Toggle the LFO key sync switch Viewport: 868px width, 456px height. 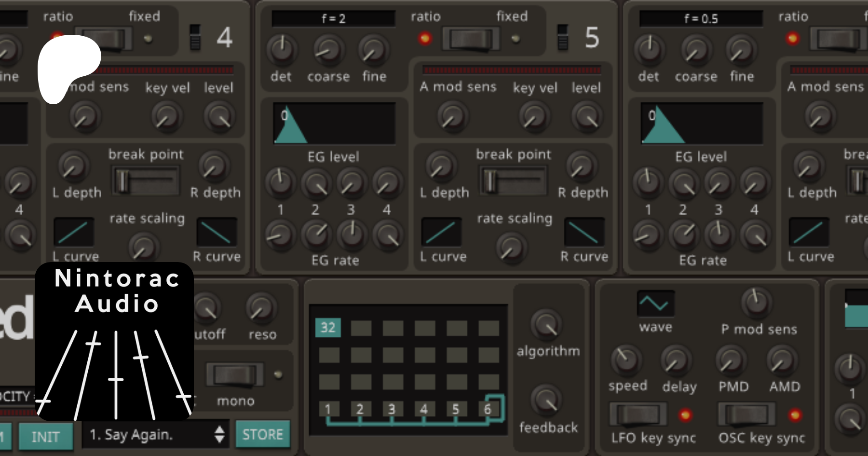[638, 415]
